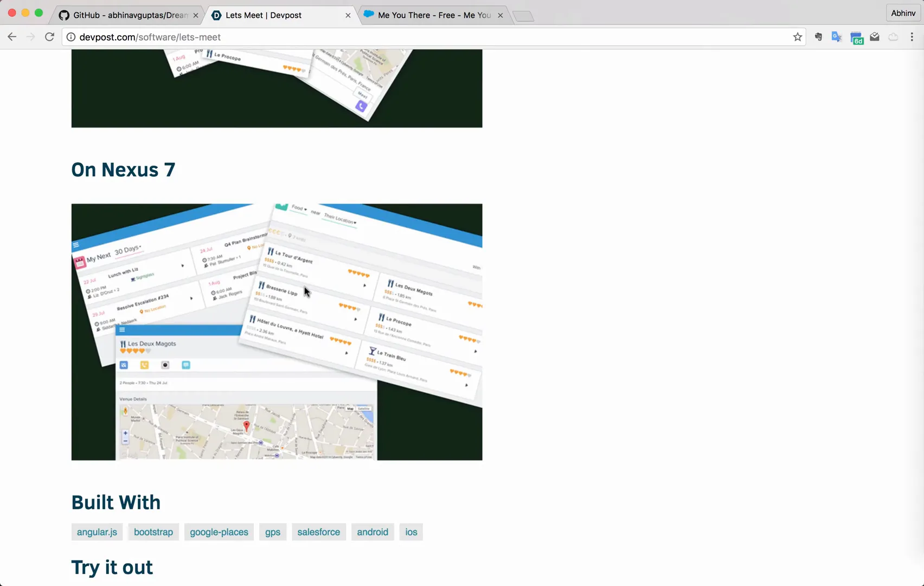Image resolution: width=924 pixels, height=586 pixels.
Task: Go back to the previous page
Action: click(12, 37)
